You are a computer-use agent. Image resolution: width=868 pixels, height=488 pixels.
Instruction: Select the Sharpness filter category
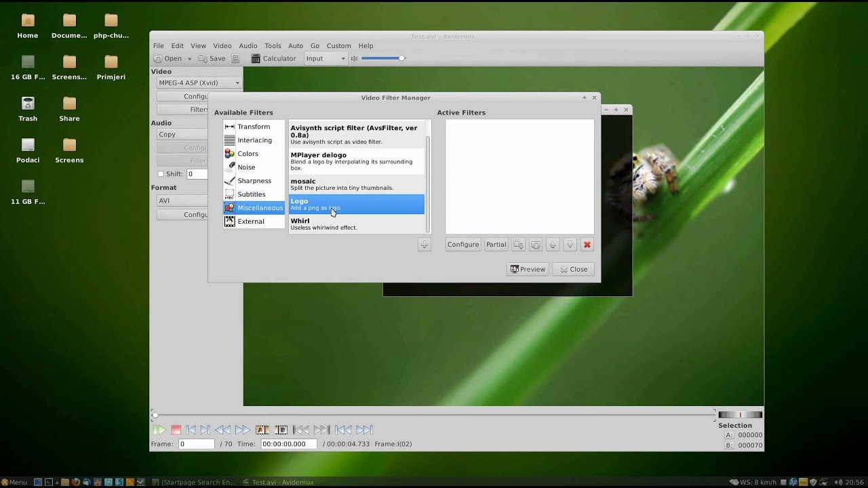pyautogui.click(x=254, y=181)
